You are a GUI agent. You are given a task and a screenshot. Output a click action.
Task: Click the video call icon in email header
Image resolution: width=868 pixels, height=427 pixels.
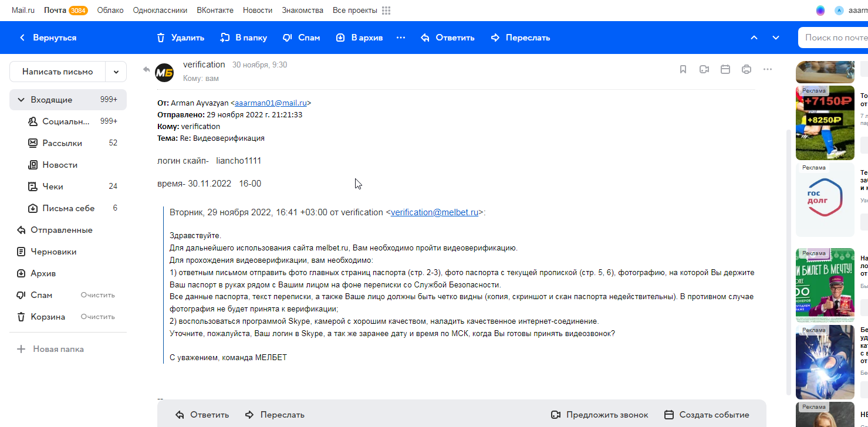click(x=704, y=69)
